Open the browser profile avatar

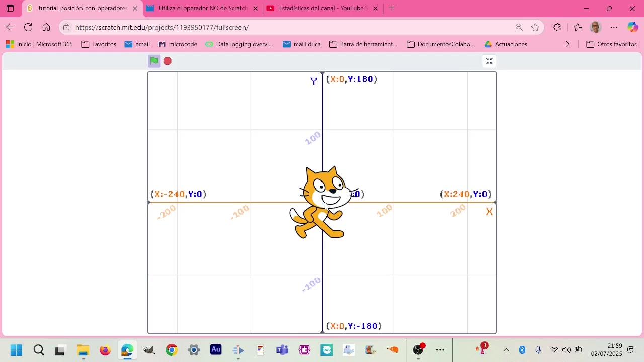coord(596,27)
